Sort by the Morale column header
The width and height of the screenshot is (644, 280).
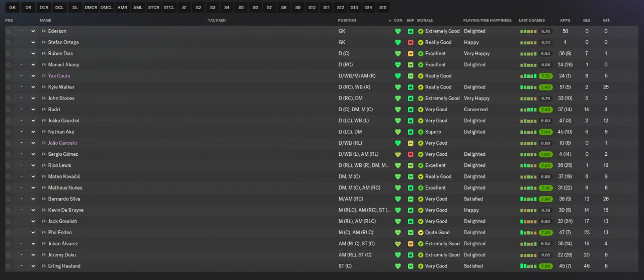click(x=425, y=21)
